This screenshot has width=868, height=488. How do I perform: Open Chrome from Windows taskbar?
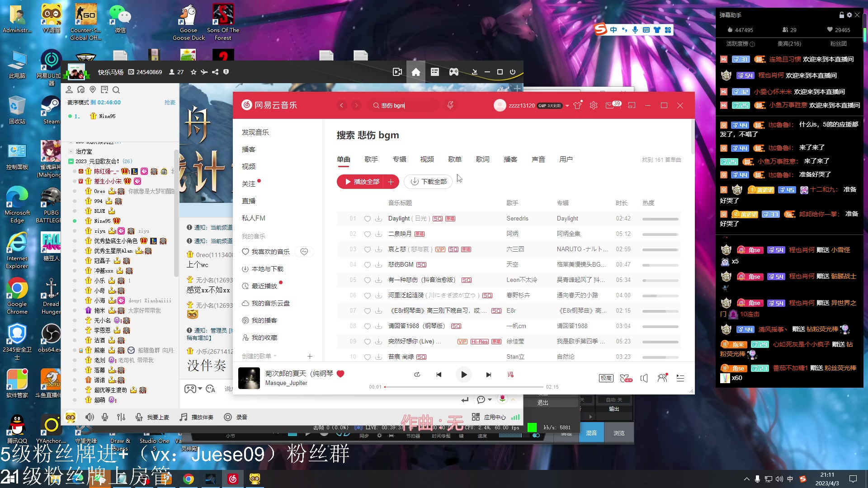(x=189, y=479)
